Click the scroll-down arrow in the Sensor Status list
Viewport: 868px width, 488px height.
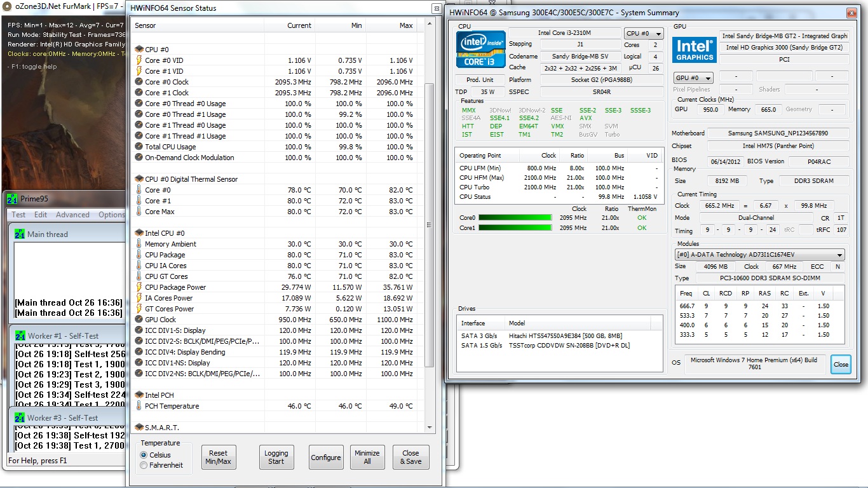pyautogui.click(x=429, y=427)
